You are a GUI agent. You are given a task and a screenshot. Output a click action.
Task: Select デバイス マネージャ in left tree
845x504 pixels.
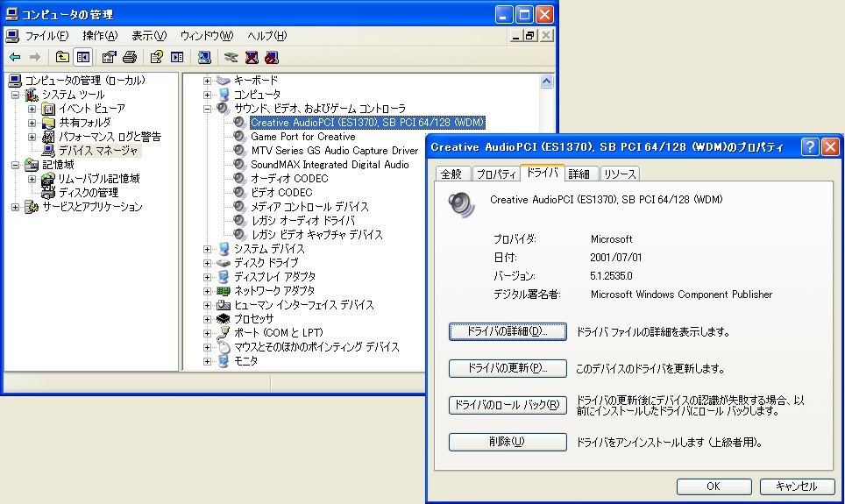click(x=98, y=151)
